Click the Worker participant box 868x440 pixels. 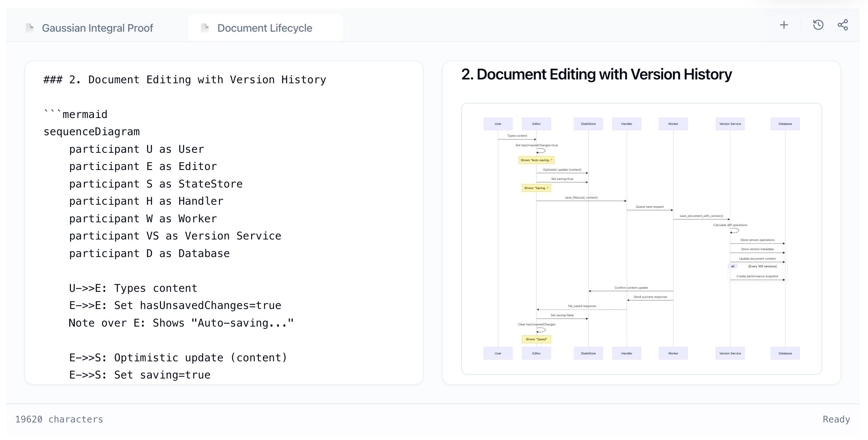coord(673,124)
